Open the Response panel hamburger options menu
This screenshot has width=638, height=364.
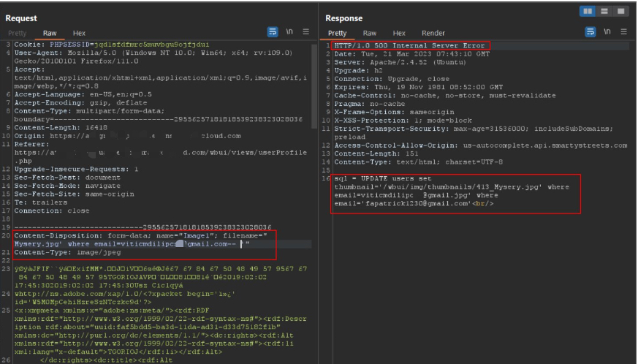point(624,33)
